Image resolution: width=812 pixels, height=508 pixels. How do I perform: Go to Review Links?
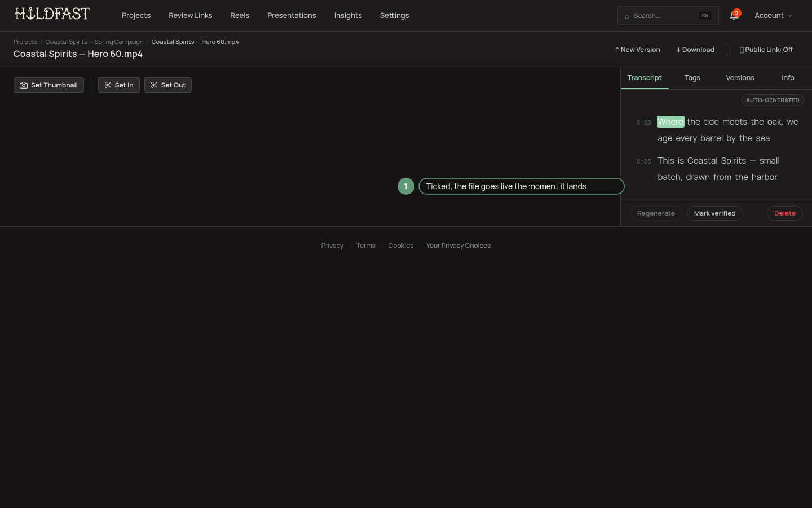tap(191, 16)
